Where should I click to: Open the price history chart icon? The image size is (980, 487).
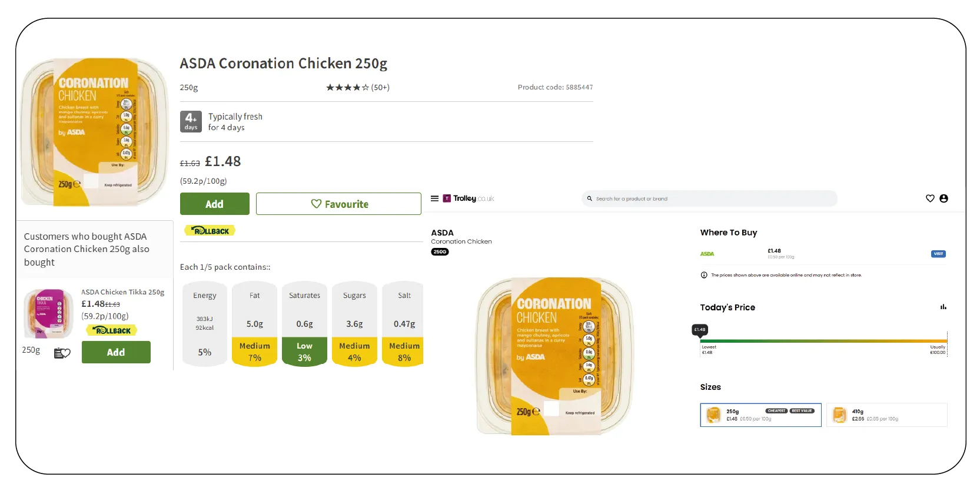(x=944, y=307)
